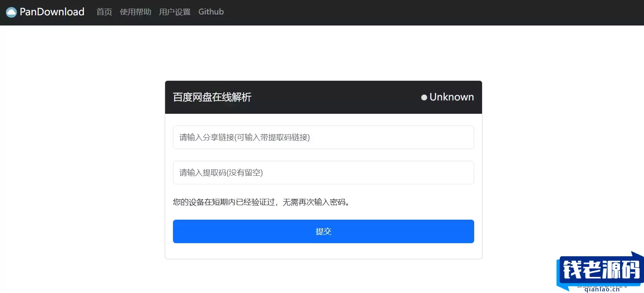Focus the share link input field

pyautogui.click(x=323, y=137)
